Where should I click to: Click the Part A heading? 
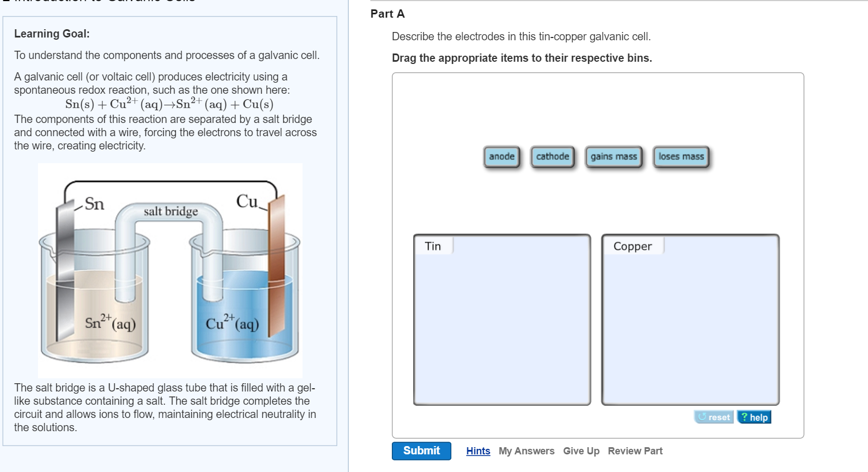387,14
